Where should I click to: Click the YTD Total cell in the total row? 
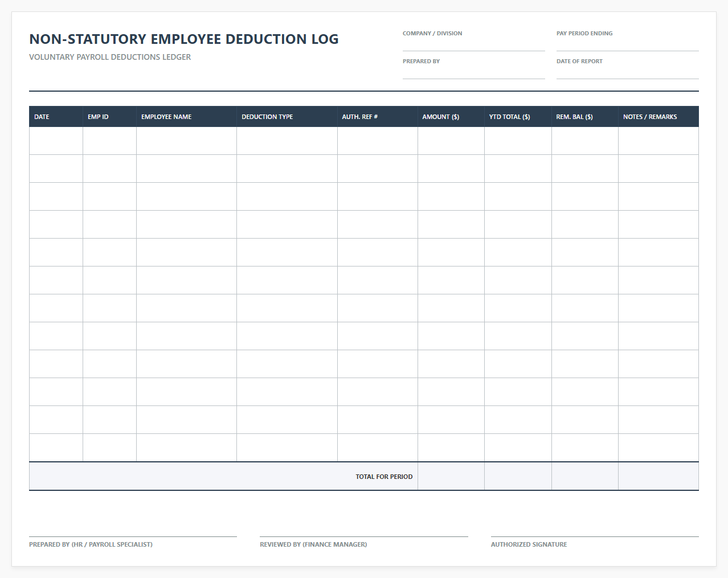[518, 476]
